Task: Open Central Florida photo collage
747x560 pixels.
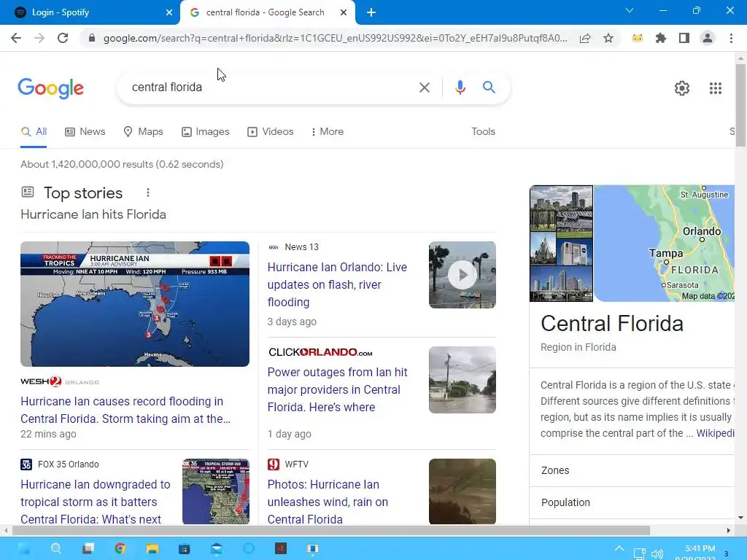Action: 561,244
